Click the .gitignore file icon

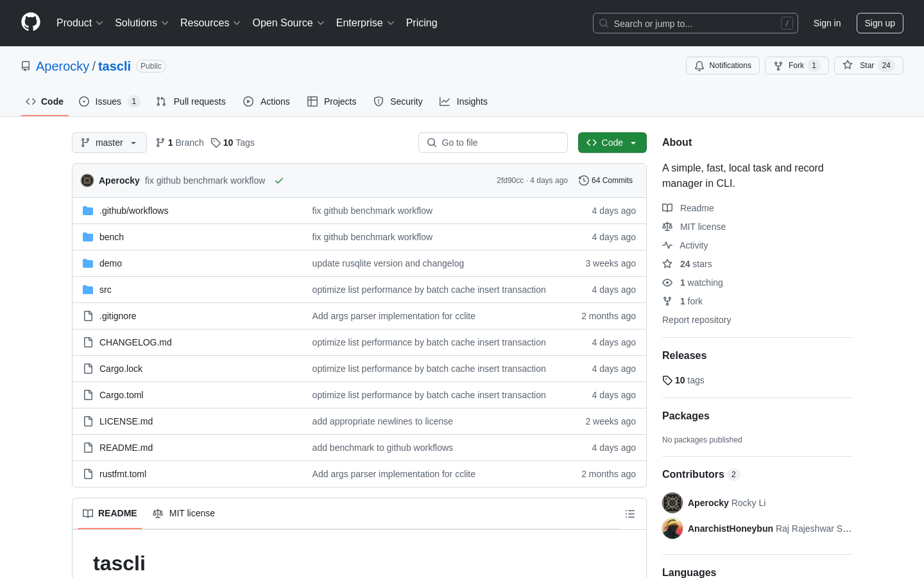88,316
